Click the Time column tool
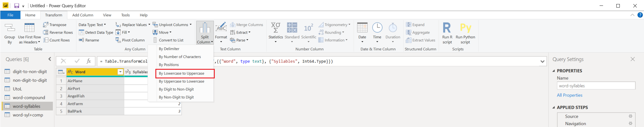 pyautogui.click(x=377, y=33)
